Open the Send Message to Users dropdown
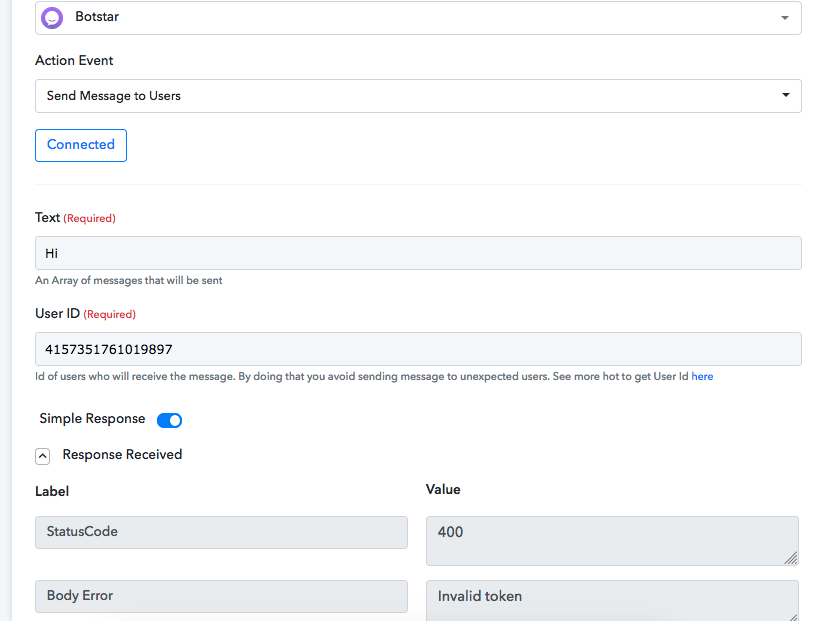The height and width of the screenshot is (621, 820). click(x=418, y=96)
